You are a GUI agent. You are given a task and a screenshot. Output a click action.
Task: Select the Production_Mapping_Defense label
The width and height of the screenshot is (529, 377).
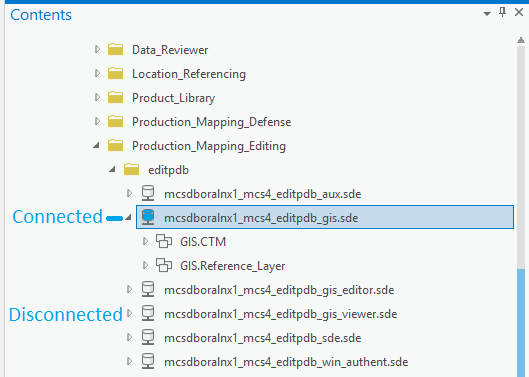212,122
